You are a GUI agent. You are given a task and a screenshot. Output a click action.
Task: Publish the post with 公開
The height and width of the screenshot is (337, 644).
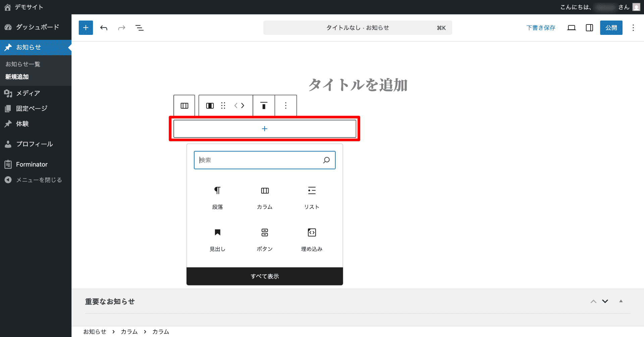(x=611, y=28)
